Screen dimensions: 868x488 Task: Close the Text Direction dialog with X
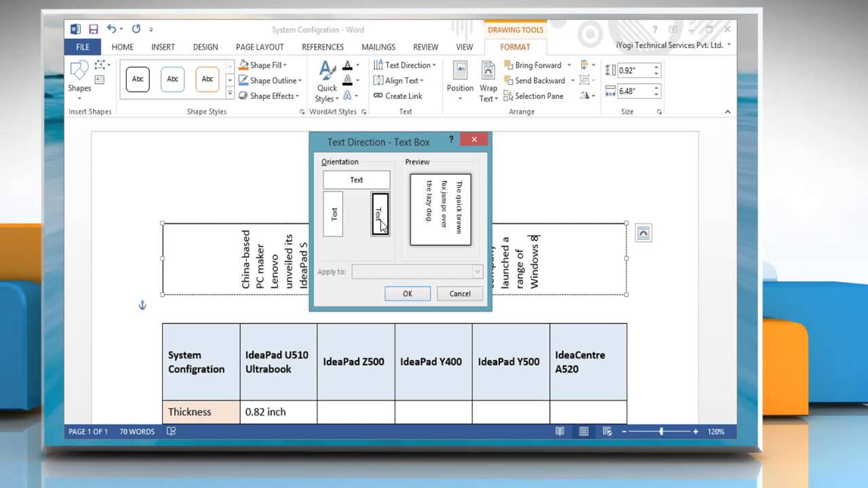tap(474, 140)
